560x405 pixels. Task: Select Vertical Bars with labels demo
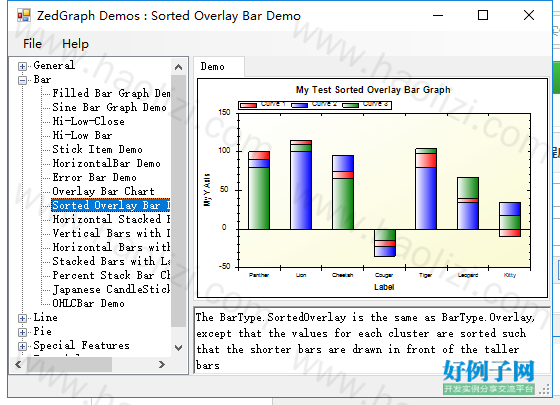111,233
